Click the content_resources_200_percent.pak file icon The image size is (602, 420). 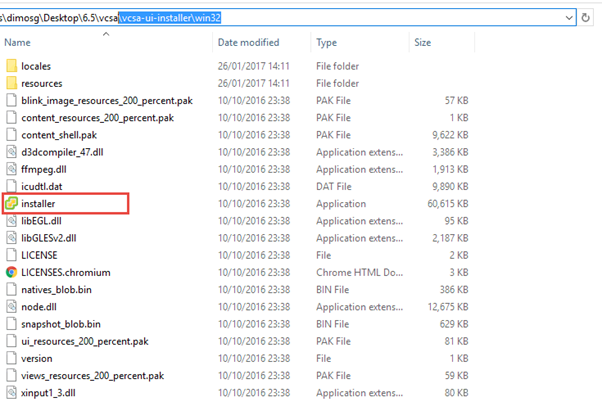pyautogui.click(x=12, y=117)
